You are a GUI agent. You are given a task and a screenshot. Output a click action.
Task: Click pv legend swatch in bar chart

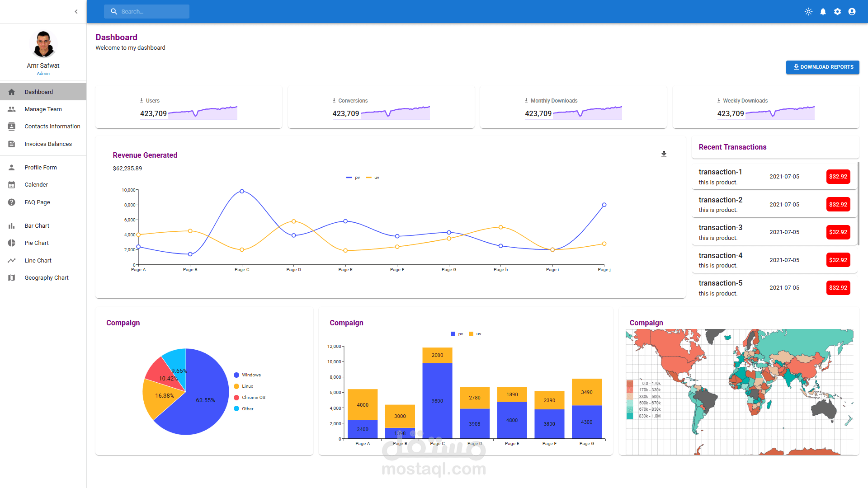click(453, 334)
